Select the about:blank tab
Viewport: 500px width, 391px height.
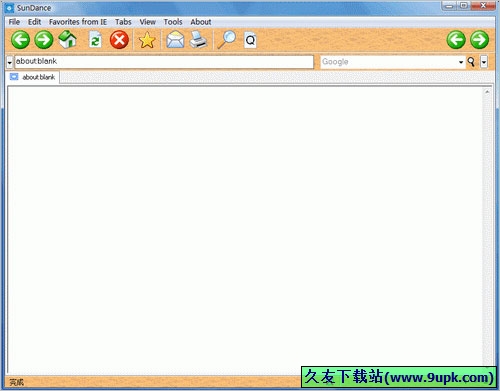click(33, 77)
